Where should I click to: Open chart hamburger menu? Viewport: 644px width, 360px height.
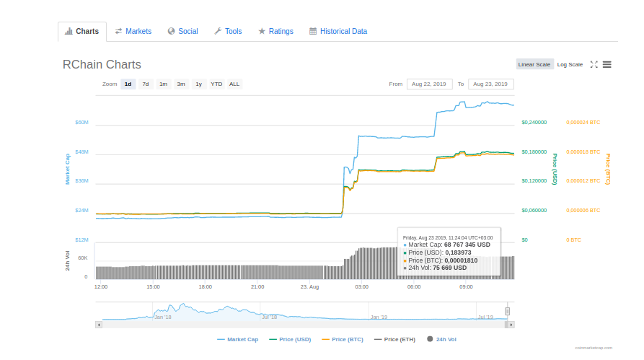point(607,64)
